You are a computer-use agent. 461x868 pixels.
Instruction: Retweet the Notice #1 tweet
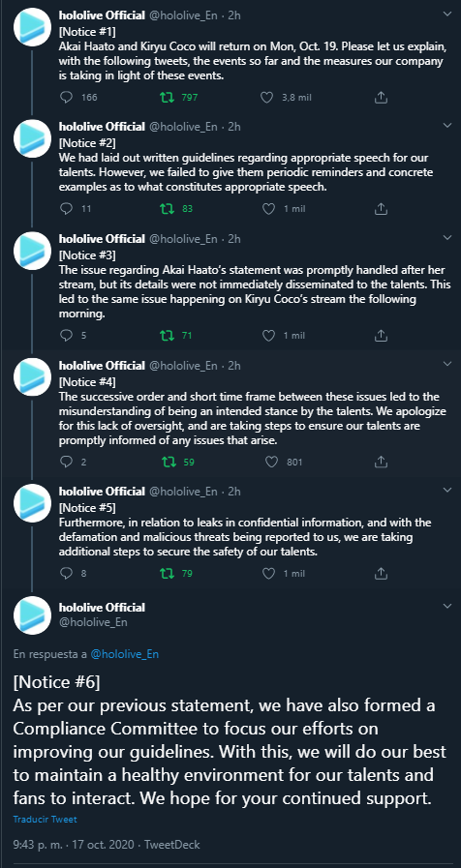167,98
